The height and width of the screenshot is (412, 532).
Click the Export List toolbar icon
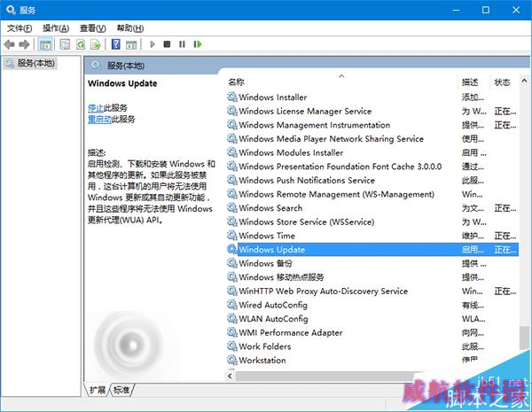[x=96, y=44]
